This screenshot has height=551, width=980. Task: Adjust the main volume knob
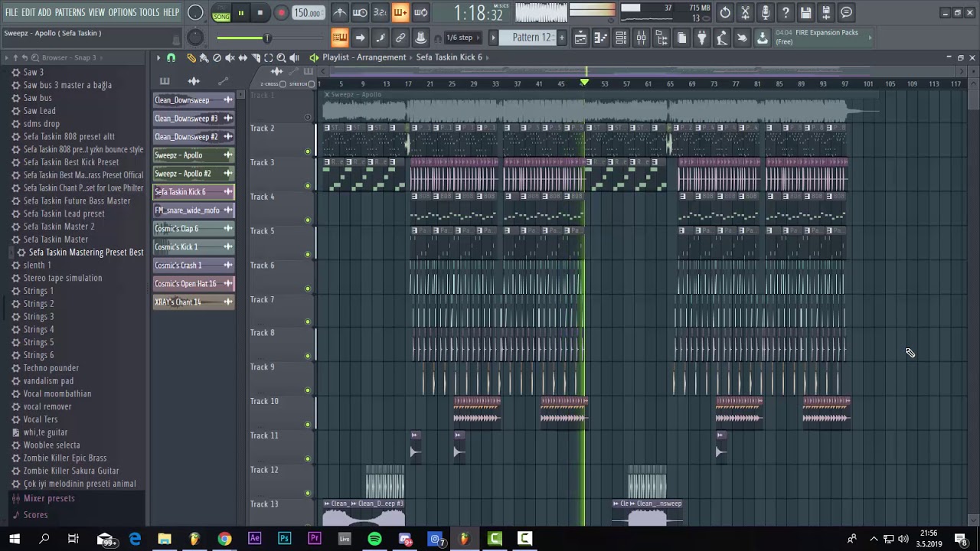pos(195,12)
